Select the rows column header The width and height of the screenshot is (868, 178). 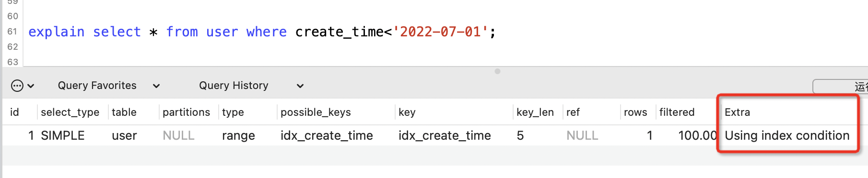tap(635, 112)
